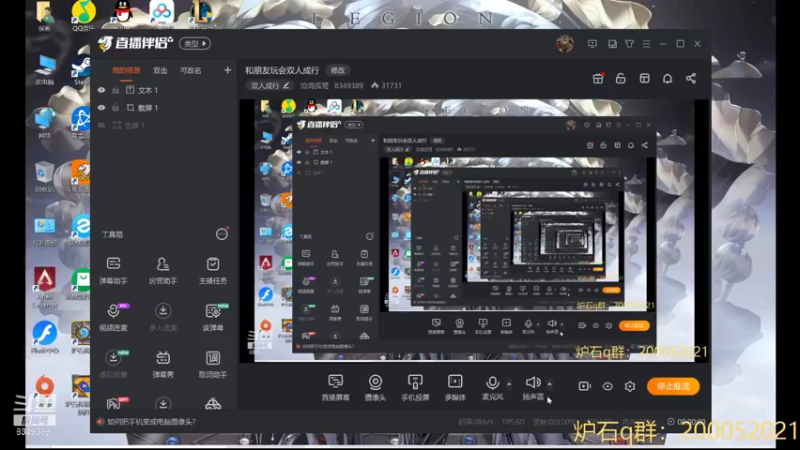Click the 麦克风 microphone icon

tap(492, 383)
